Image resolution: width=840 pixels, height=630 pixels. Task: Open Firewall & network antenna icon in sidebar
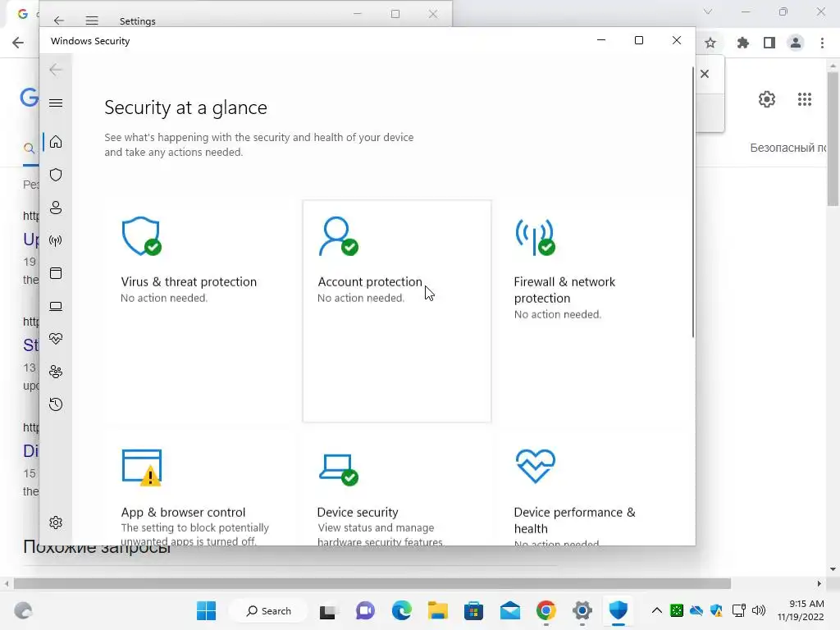click(x=56, y=240)
